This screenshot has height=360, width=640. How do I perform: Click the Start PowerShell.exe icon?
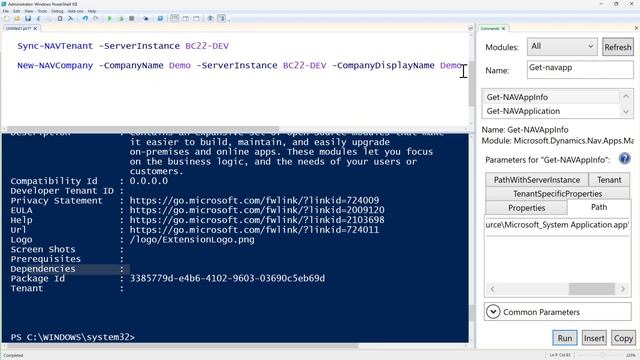point(160,19)
